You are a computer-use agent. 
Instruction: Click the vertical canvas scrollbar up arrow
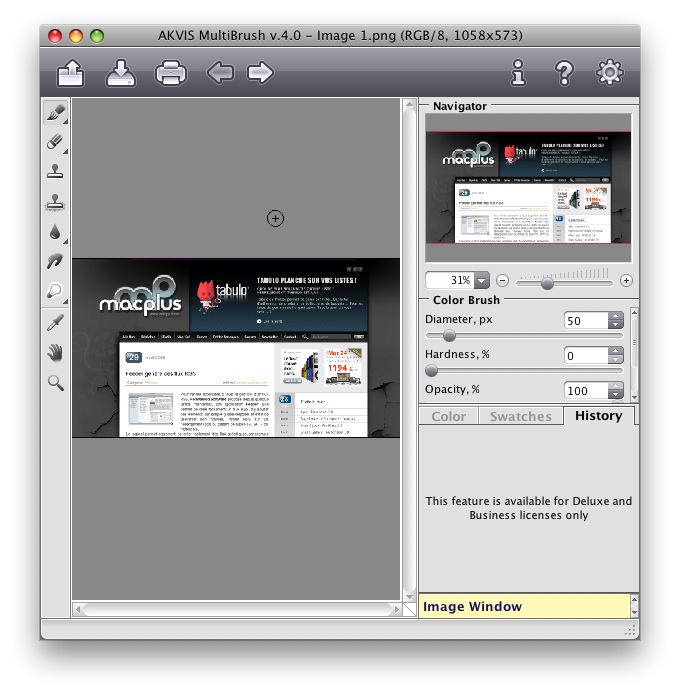(409, 105)
